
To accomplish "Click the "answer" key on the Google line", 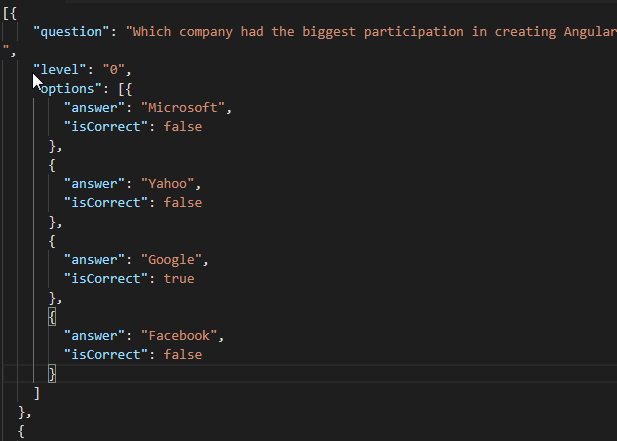I will click(x=94, y=260).
